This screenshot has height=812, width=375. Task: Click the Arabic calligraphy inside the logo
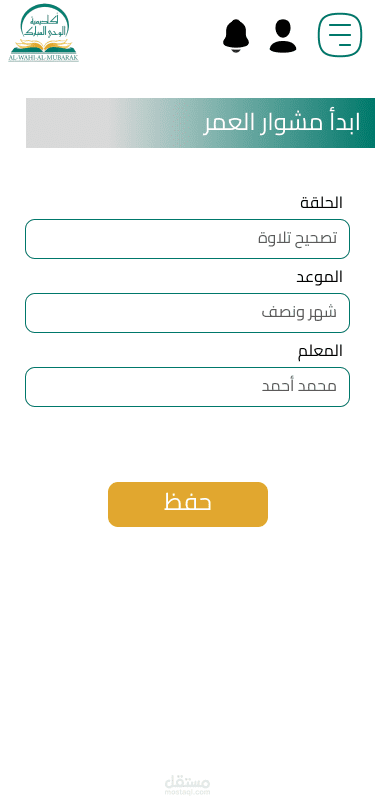pos(45,25)
